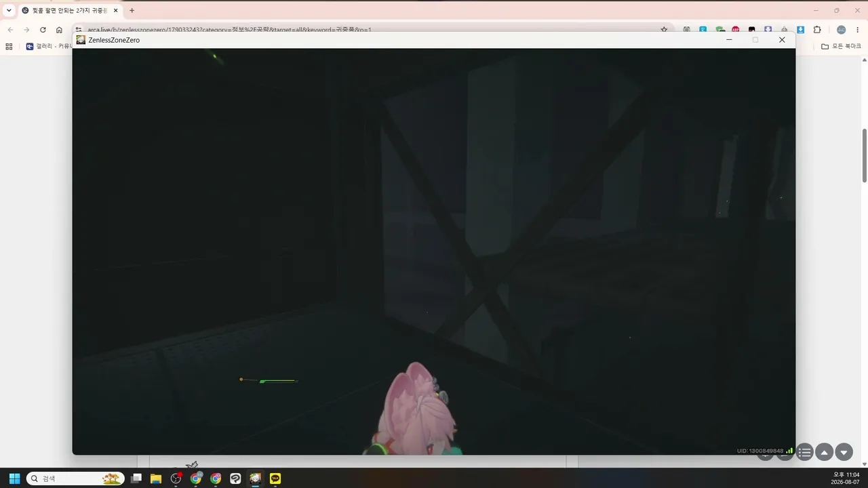Image resolution: width=868 pixels, height=488 pixels.
Task: Switch to ZenlessZoneZero on the taskbar
Action: pos(255,479)
